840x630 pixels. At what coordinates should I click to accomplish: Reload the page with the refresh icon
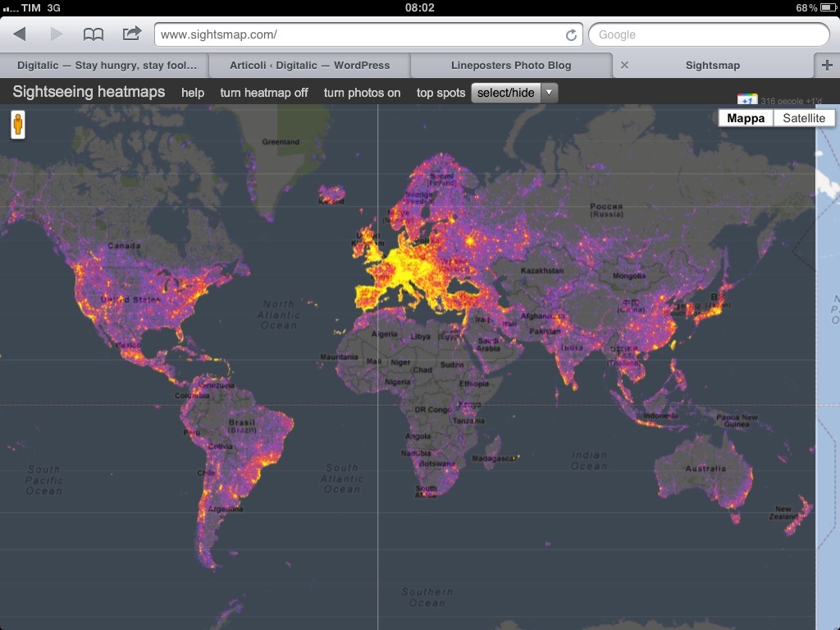click(x=571, y=34)
